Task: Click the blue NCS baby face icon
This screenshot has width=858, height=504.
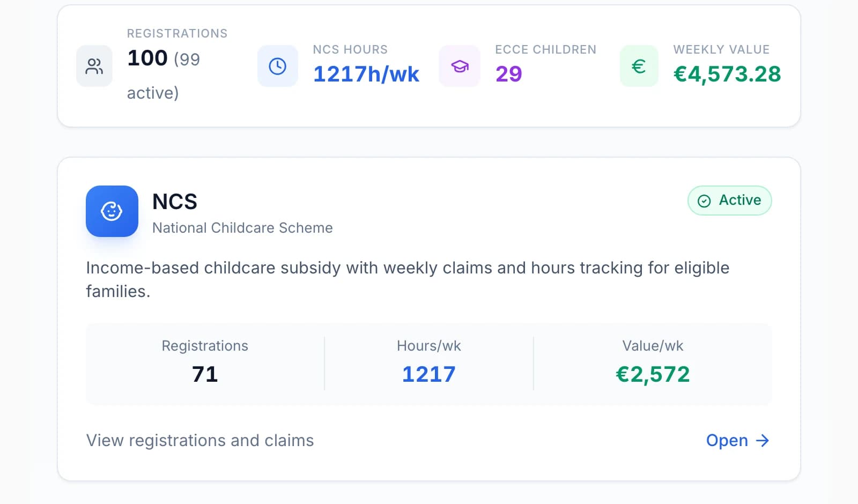Action: pyautogui.click(x=112, y=211)
